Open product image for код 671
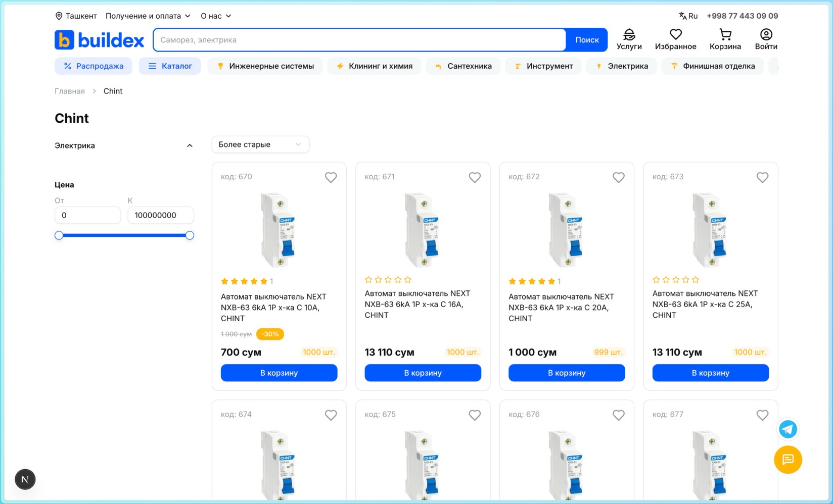The height and width of the screenshot is (504, 833). click(423, 230)
